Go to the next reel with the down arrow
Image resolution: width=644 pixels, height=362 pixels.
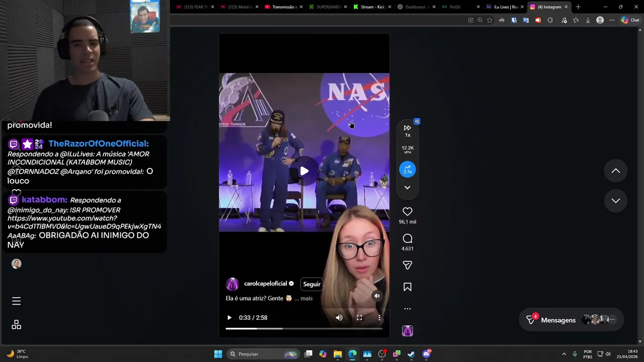coord(615,201)
